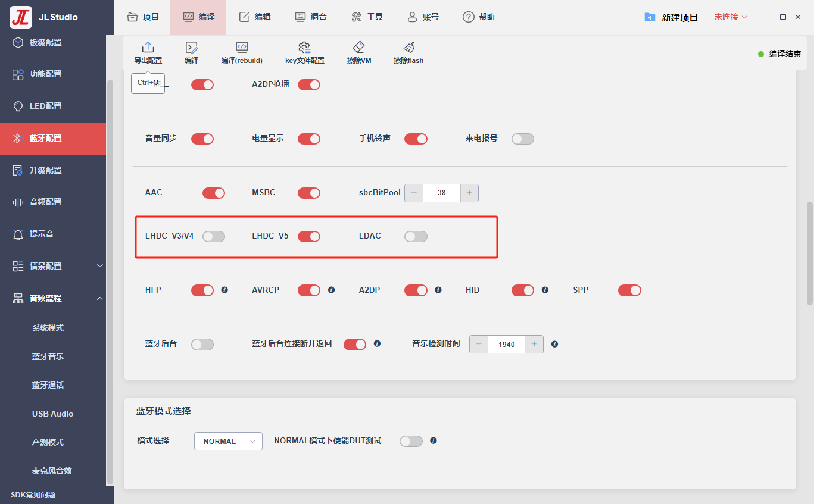814x504 pixels.
Task: Open the 工具 menu tab
Action: [367, 17]
